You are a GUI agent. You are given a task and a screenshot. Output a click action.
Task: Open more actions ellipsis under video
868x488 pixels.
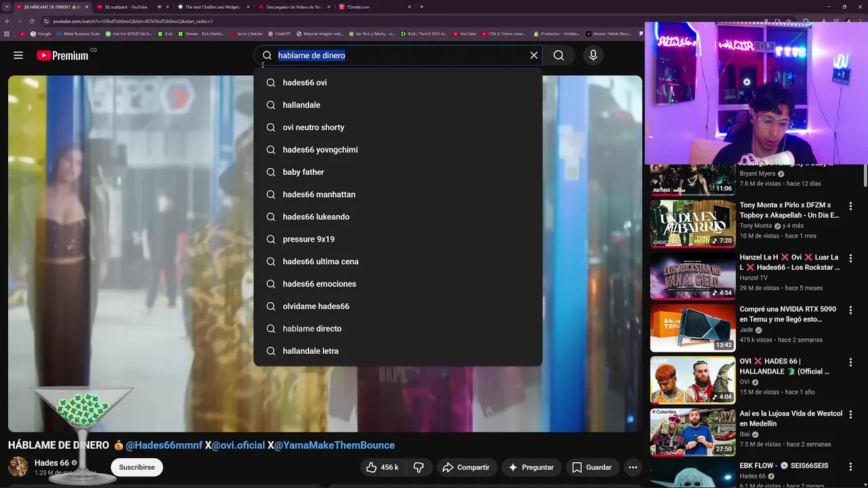(633, 467)
